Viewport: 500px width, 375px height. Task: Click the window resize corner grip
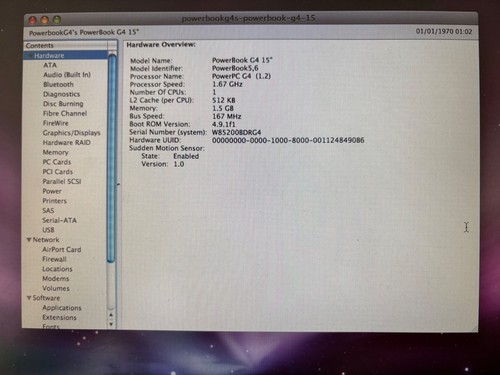474,328
